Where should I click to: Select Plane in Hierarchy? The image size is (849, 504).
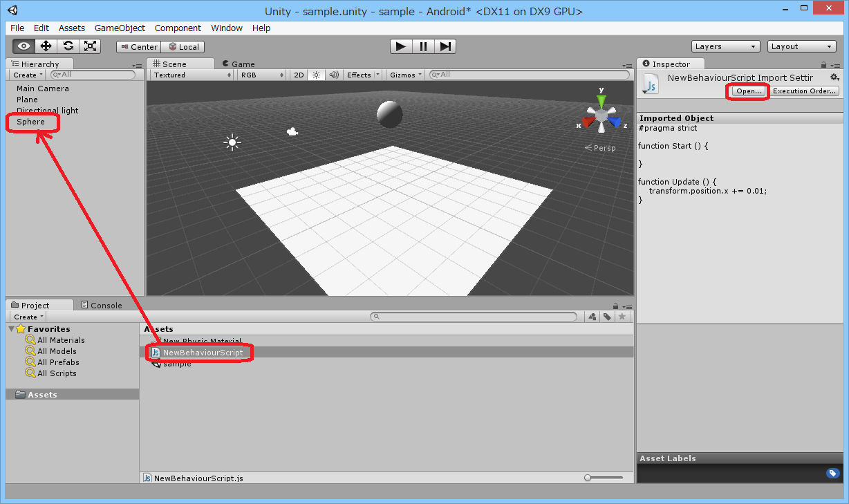point(27,100)
